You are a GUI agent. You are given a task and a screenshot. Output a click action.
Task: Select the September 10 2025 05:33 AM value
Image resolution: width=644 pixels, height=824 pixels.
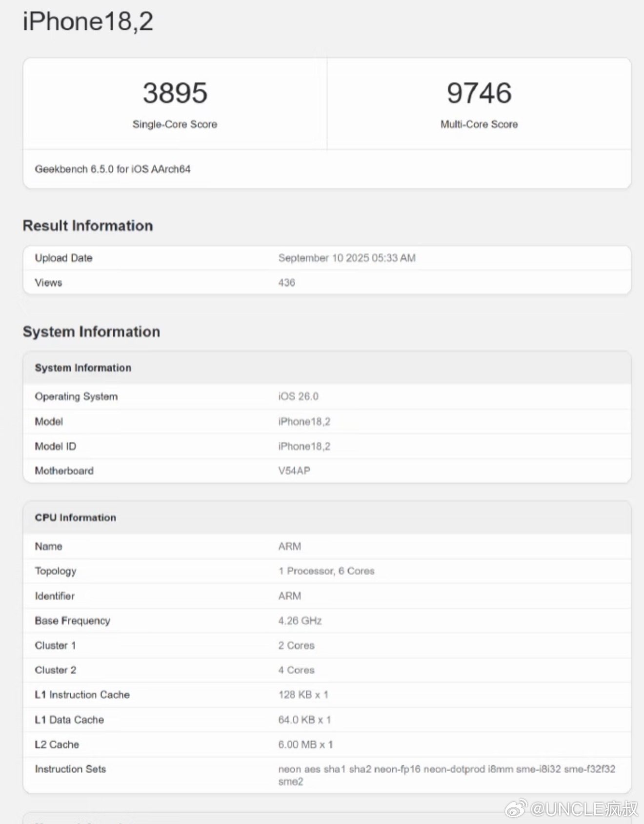(347, 258)
